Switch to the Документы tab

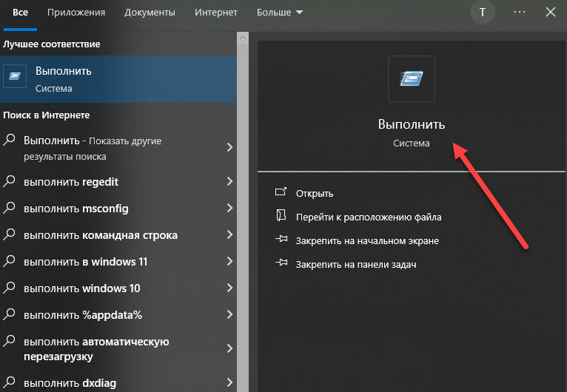tap(150, 13)
